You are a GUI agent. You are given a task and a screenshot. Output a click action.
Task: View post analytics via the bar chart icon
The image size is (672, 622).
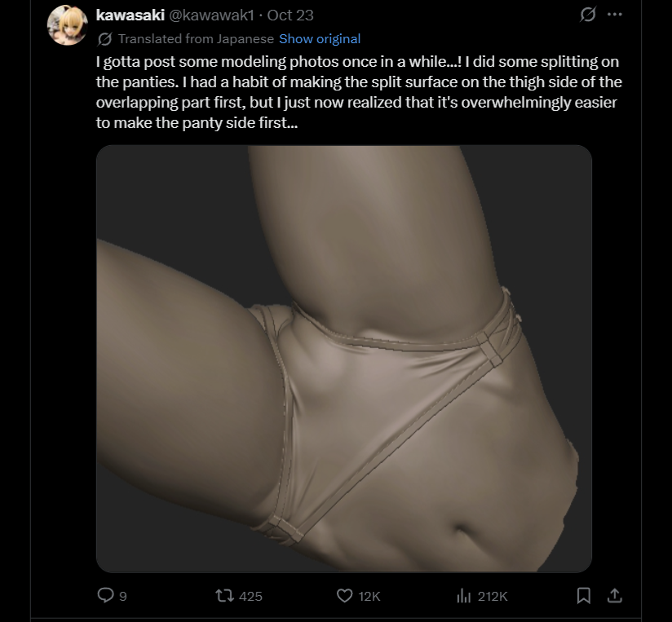tap(464, 595)
